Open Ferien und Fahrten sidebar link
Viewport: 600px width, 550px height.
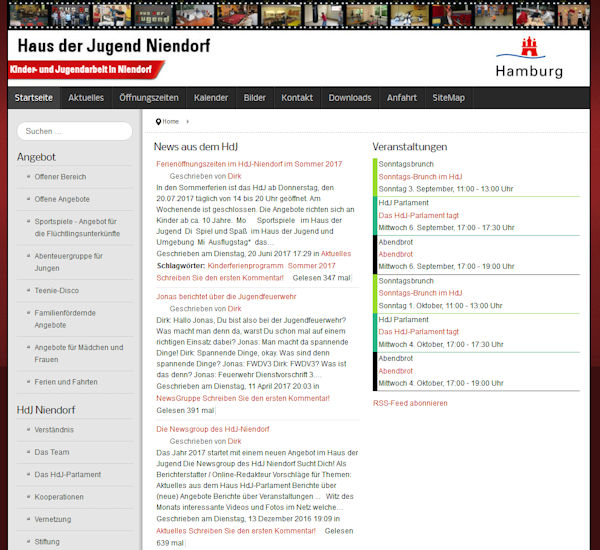[x=66, y=382]
